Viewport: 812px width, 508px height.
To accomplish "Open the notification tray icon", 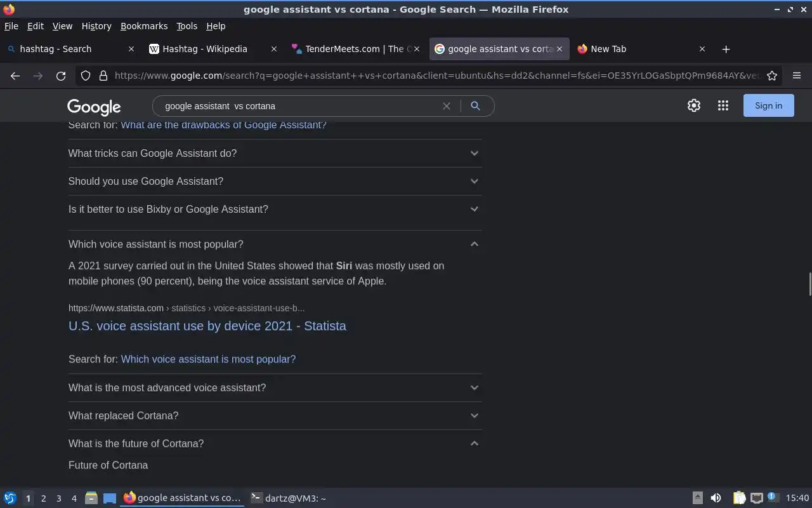I will (772, 497).
